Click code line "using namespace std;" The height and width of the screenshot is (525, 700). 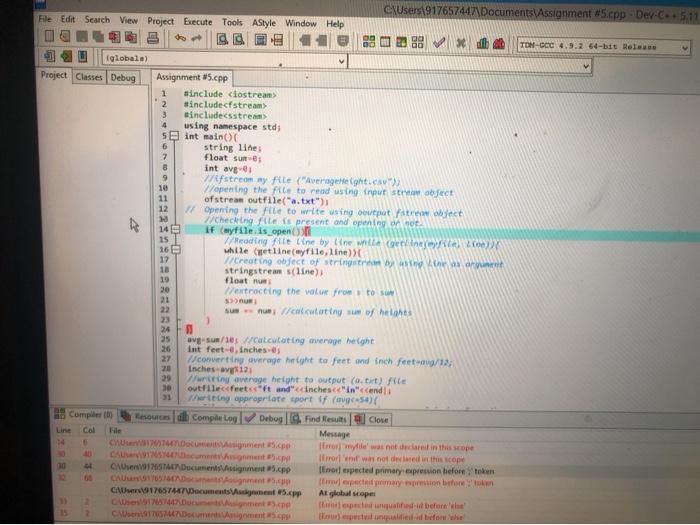[x=232, y=126]
